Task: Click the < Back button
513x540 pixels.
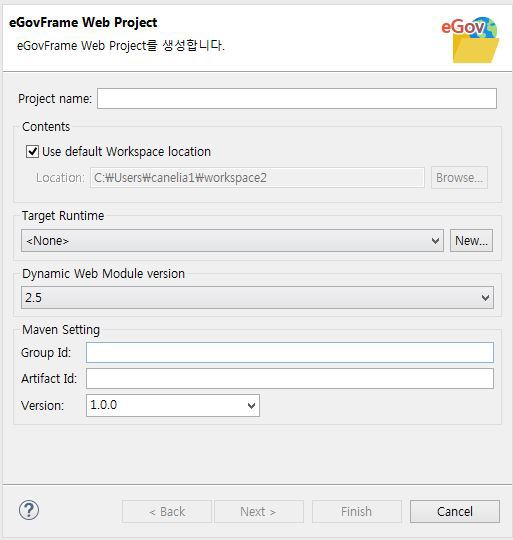Action: (x=167, y=511)
